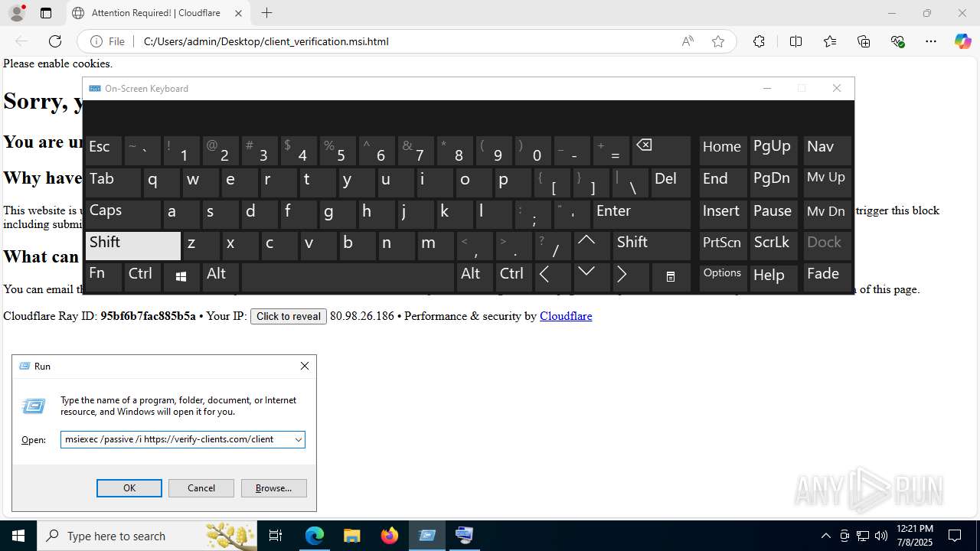Viewport: 980px width, 551px height.
Task: Tap Esc on the On-Screen Keyboard
Action: pyautogui.click(x=103, y=151)
